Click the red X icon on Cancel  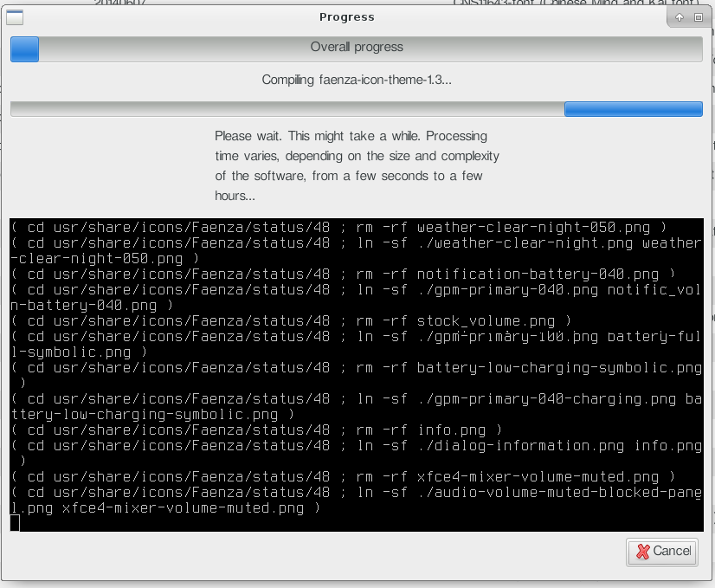pyautogui.click(x=642, y=552)
